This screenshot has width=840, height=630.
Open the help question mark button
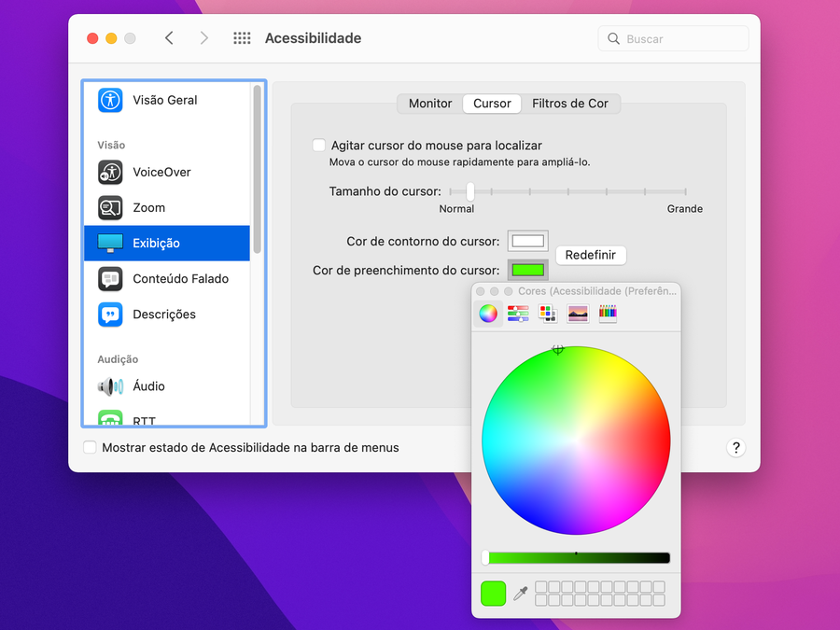click(x=735, y=448)
